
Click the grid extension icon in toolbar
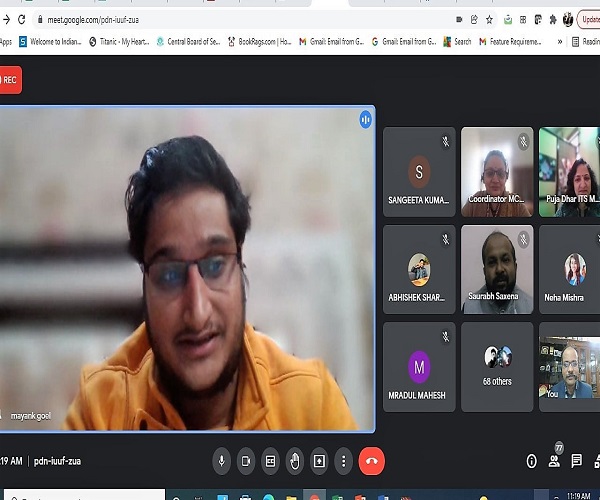click(523, 20)
